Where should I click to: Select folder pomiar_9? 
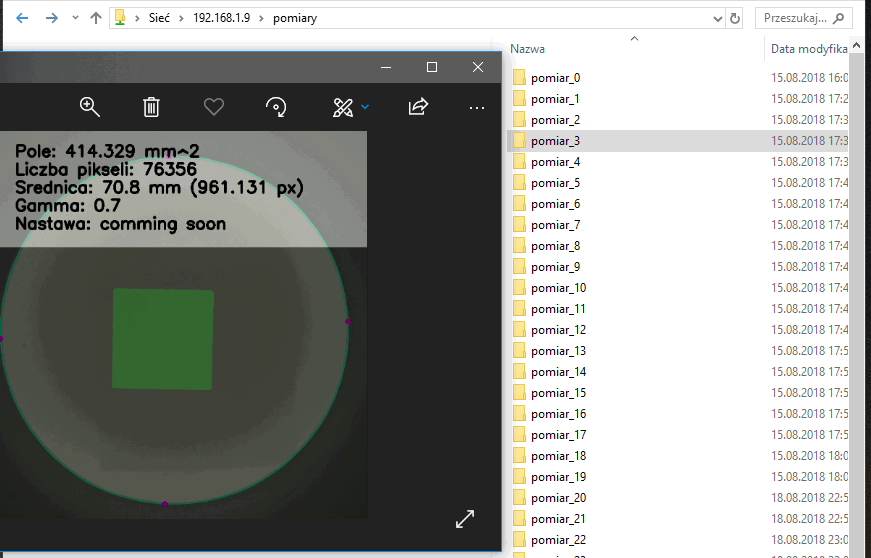[555, 267]
